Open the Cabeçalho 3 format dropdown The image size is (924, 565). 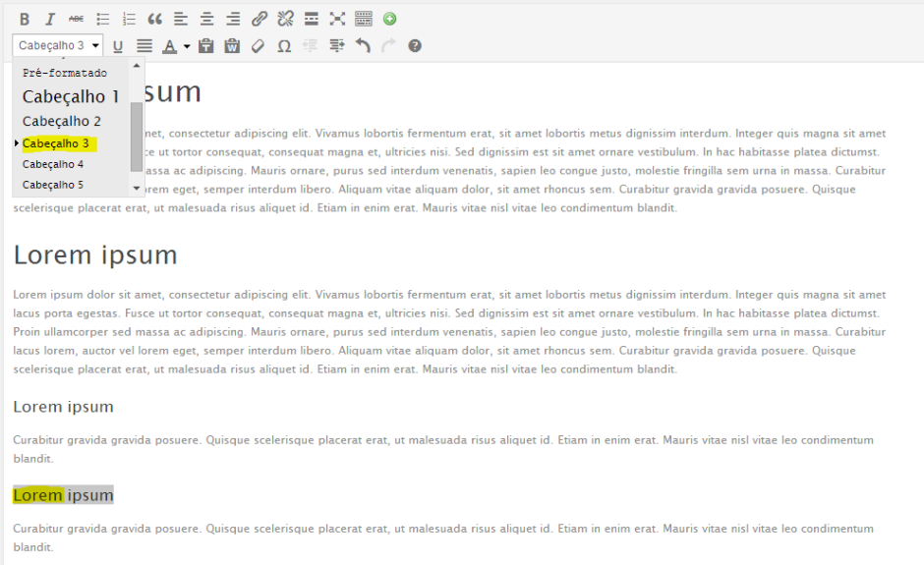(x=58, y=45)
